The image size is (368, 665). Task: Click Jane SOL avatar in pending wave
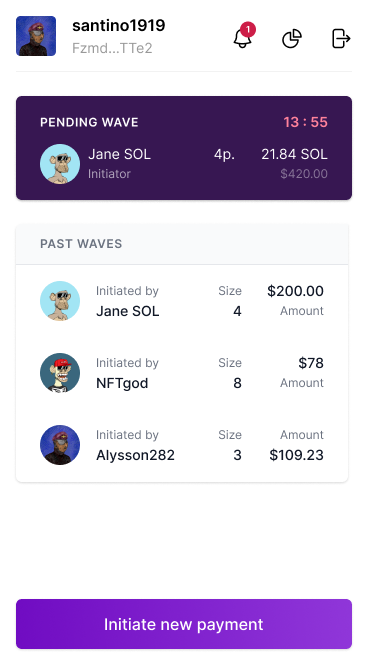tap(60, 164)
